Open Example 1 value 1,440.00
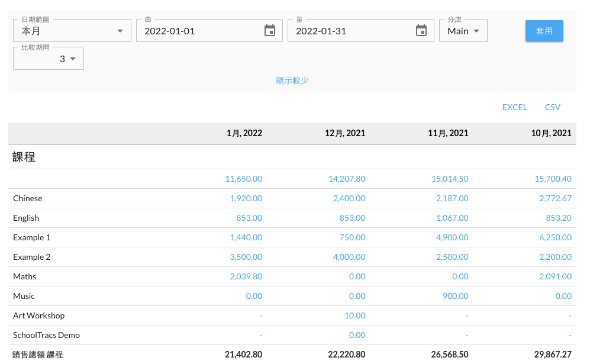The image size is (590, 364). 246,237
